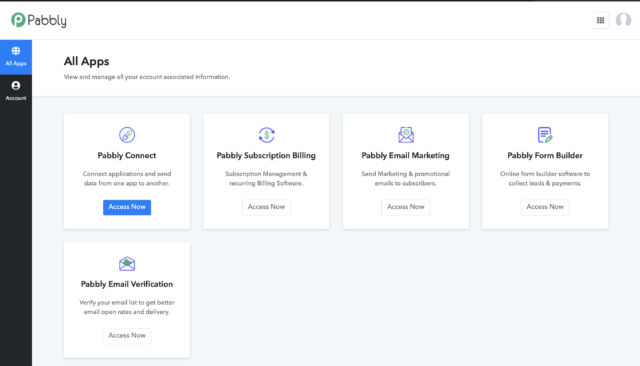640x366 pixels.
Task: Click the Form Builder document icon
Action: pos(545,135)
